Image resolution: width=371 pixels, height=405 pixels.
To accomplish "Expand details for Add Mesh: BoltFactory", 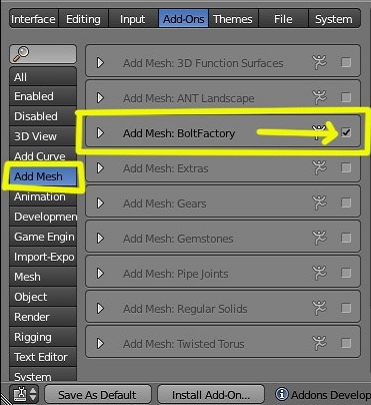I will point(100,133).
